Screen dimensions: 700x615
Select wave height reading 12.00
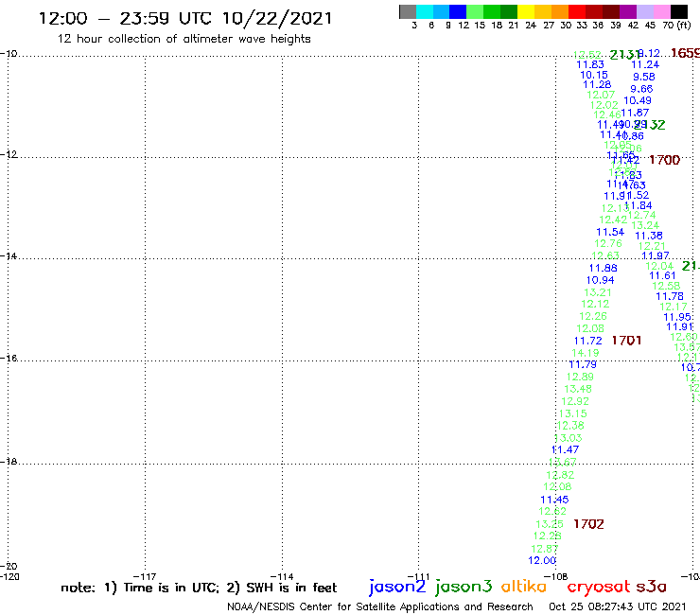542,560
